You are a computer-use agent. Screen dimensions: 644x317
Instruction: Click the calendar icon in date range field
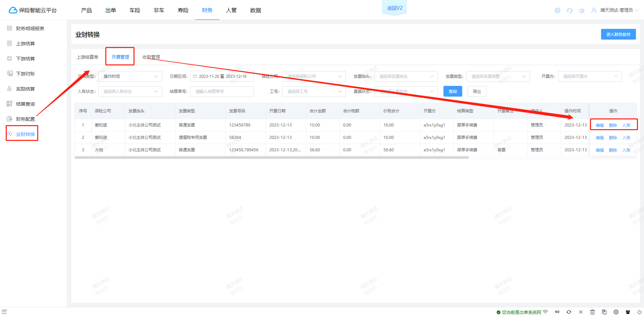pyautogui.click(x=195, y=76)
